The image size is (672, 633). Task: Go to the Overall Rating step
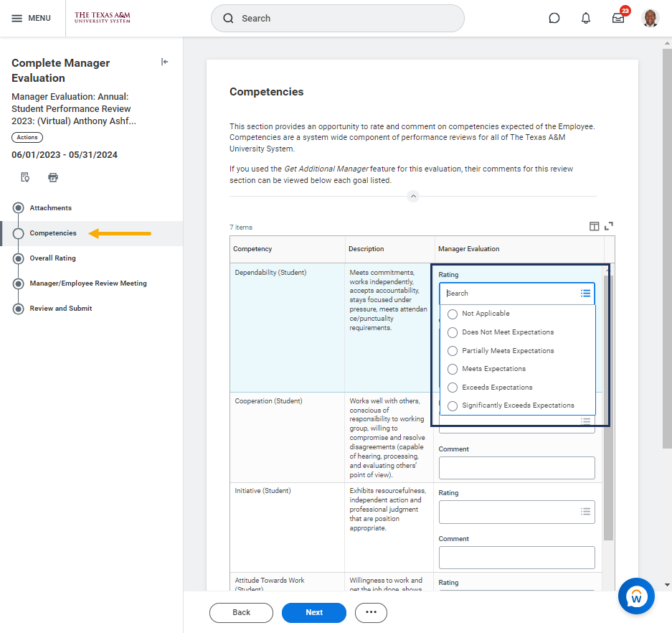(52, 258)
